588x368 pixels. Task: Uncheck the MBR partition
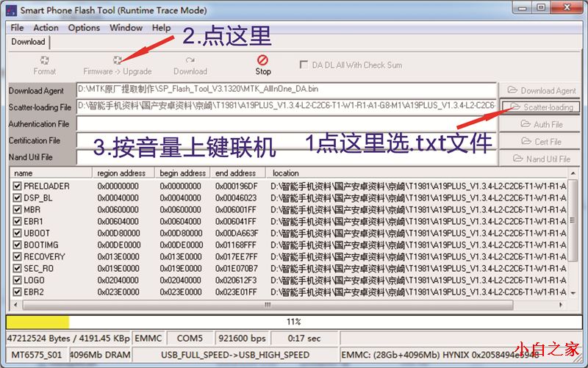(17, 209)
